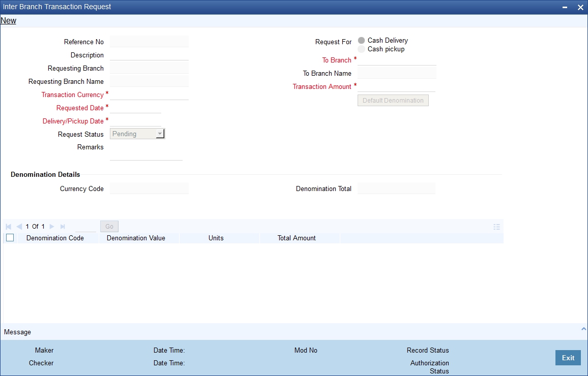The image size is (588, 376).
Task: Click the Denomination Value column header
Action: 136,238
